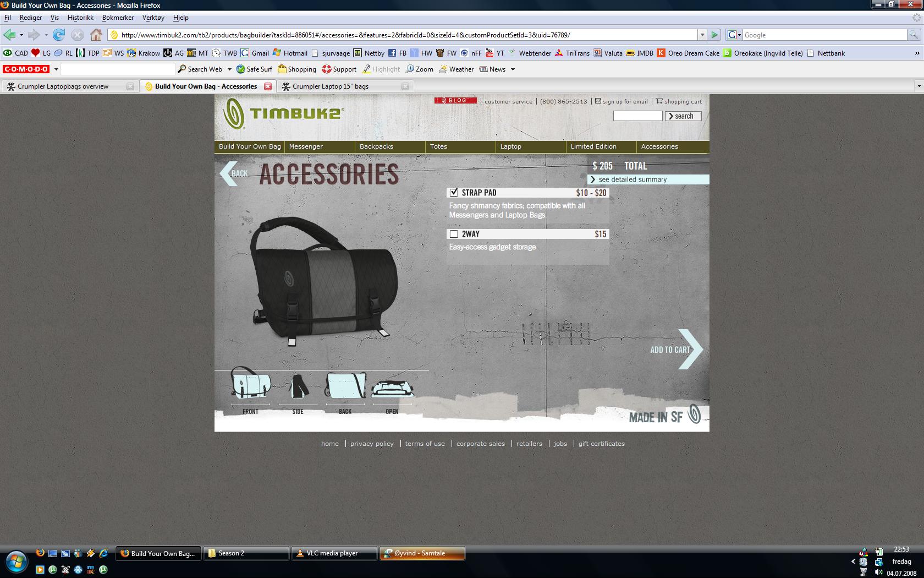Open the Hotmail bookmark

(x=290, y=53)
